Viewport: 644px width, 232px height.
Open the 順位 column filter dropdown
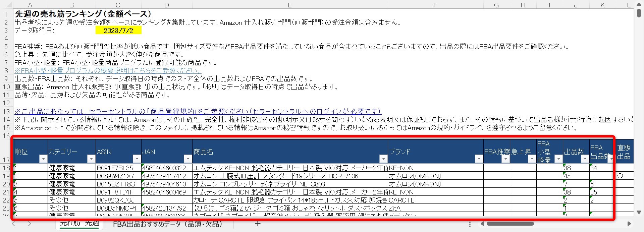coord(43,159)
